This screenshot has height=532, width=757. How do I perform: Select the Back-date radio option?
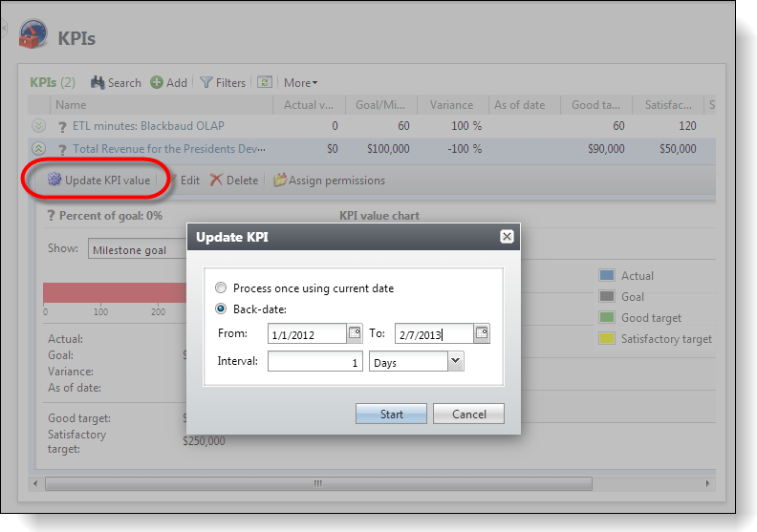222,309
